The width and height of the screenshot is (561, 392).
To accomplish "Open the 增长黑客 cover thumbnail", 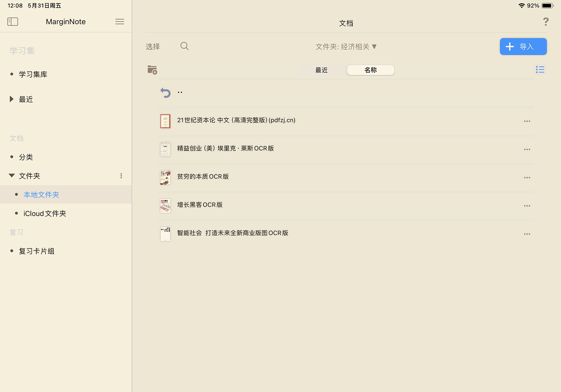I will (165, 206).
